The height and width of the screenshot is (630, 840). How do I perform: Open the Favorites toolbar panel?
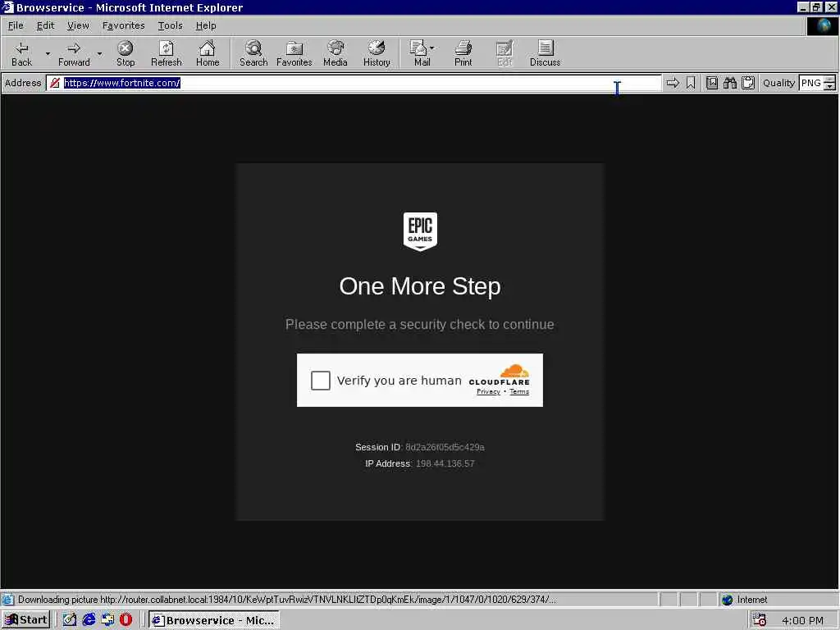click(294, 53)
